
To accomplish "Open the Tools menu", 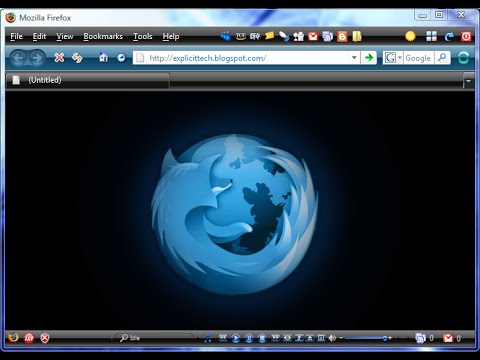I will tap(143, 36).
